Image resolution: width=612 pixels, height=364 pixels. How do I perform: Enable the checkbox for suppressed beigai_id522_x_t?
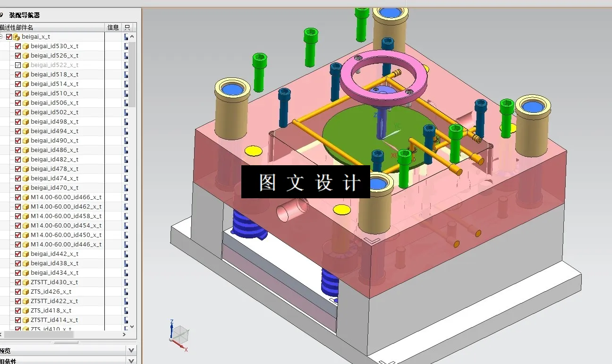coord(18,65)
